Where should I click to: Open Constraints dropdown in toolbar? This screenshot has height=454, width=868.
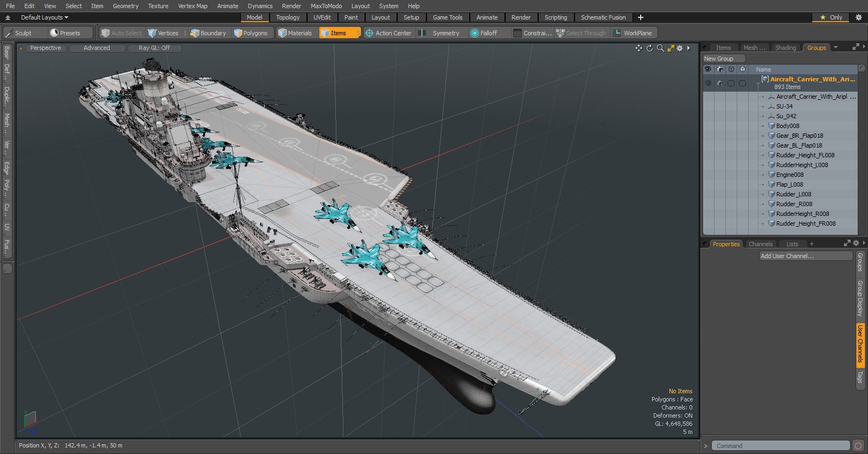(x=532, y=33)
